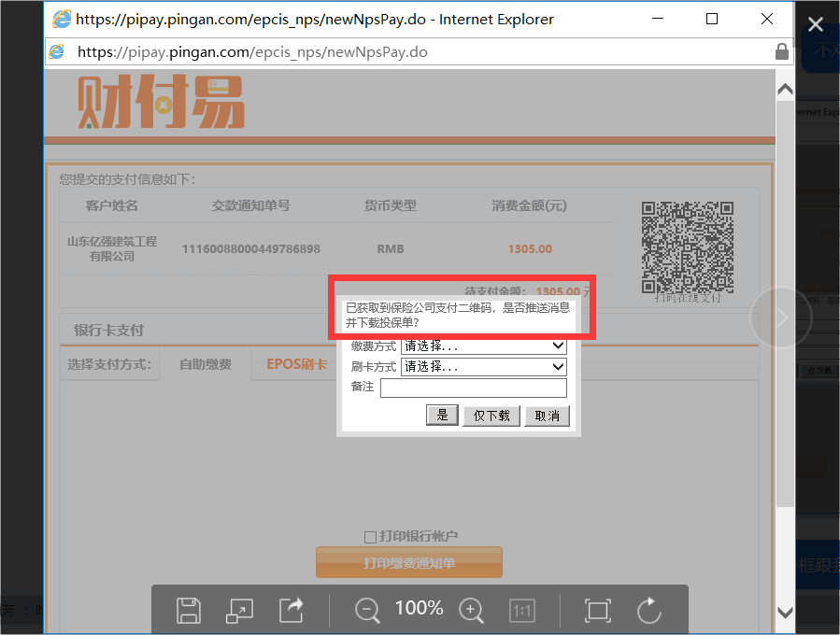Click the 100% zoom level text
The width and height of the screenshot is (840, 635).
point(419,608)
